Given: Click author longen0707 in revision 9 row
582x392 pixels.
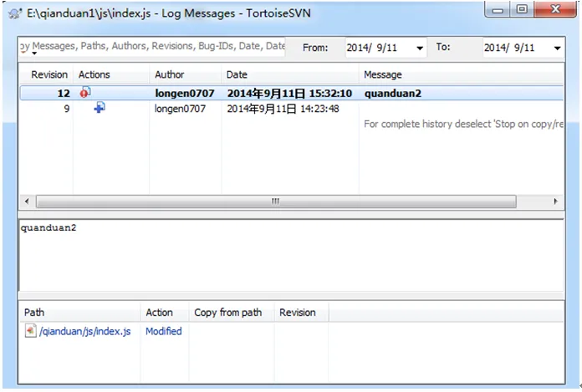Looking at the screenshot, I should click(x=180, y=109).
